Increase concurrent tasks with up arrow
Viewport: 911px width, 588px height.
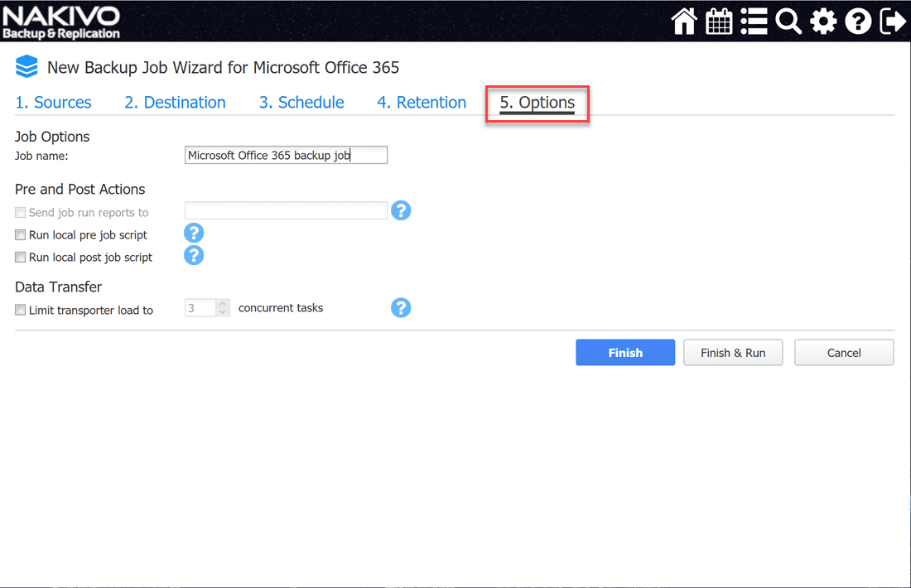223,303
